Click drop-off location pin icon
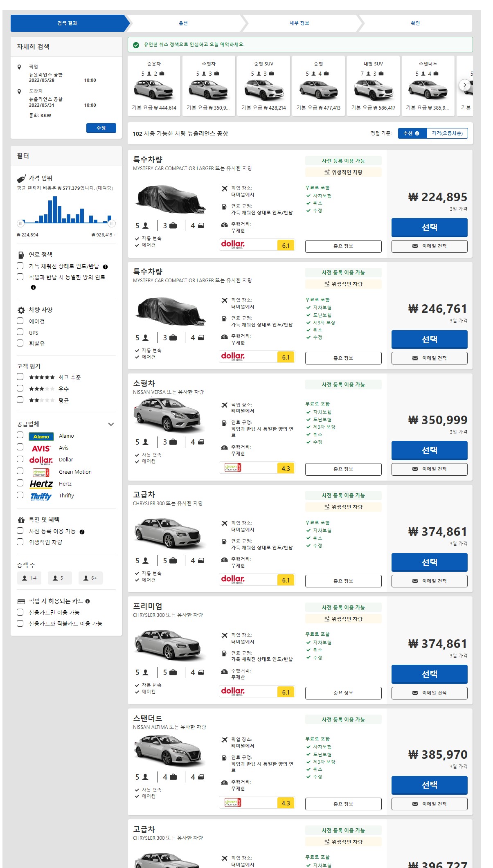This screenshot has width=493, height=868. pos(19,92)
